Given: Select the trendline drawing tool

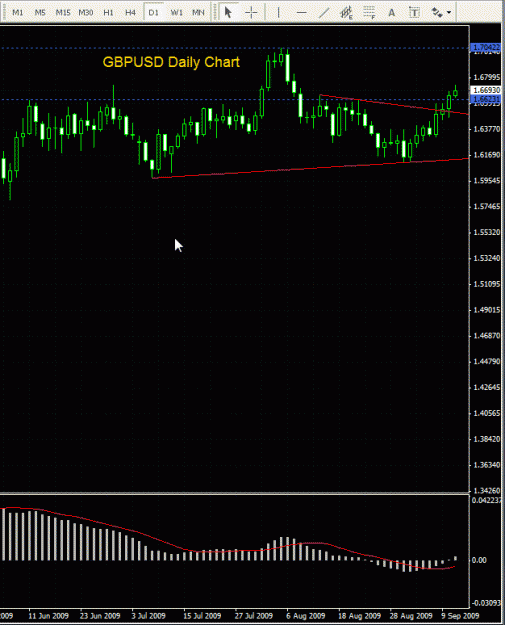Looking at the screenshot, I should pyautogui.click(x=324, y=12).
